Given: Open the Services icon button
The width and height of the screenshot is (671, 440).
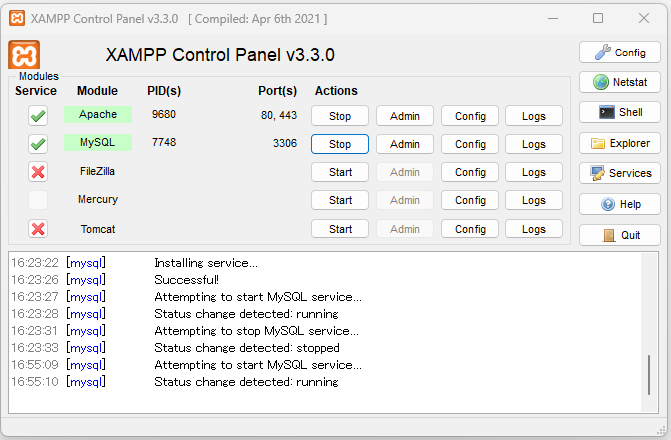Looking at the screenshot, I should point(620,173).
